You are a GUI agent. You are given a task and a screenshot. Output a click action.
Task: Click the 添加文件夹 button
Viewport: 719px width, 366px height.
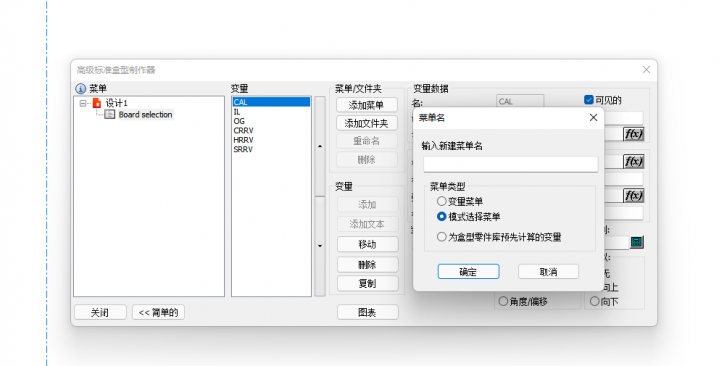366,123
